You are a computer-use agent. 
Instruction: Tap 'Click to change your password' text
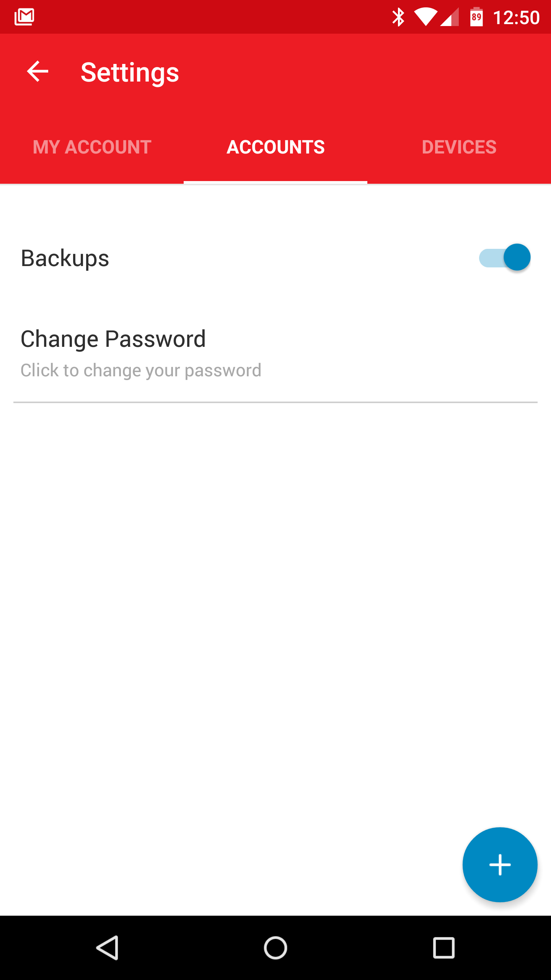pos(141,370)
